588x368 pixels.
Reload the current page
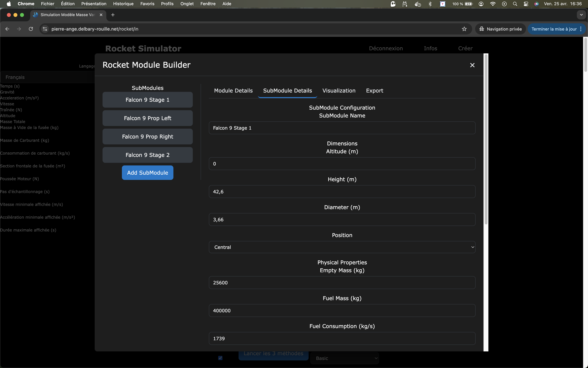[x=31, y=29]
